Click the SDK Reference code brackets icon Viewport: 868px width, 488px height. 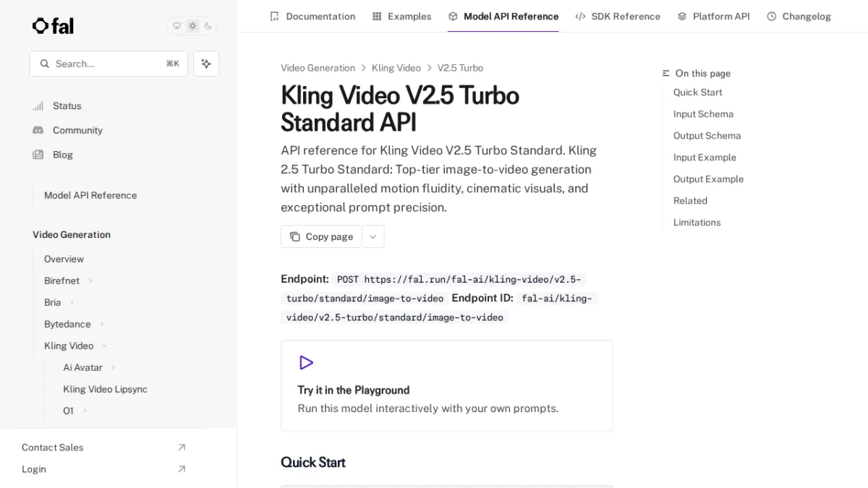click(x=580, y=16)
